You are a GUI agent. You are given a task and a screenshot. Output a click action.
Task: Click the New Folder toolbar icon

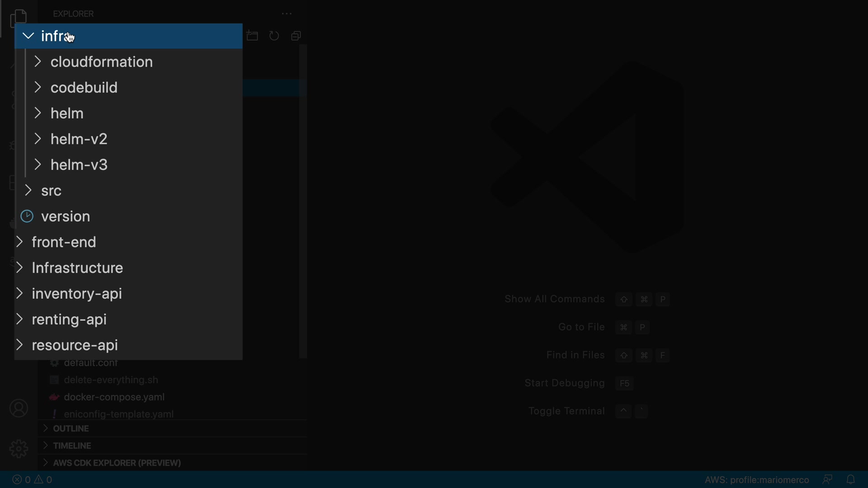252,36
